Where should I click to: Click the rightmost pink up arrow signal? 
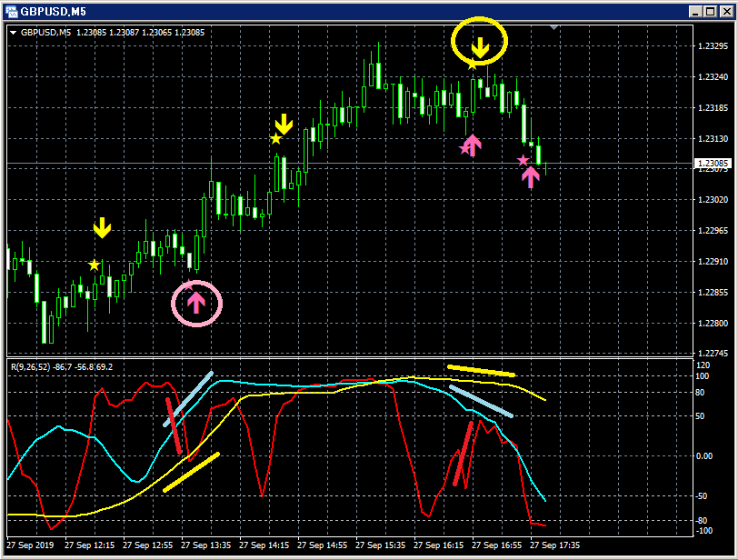pos(531,177)
